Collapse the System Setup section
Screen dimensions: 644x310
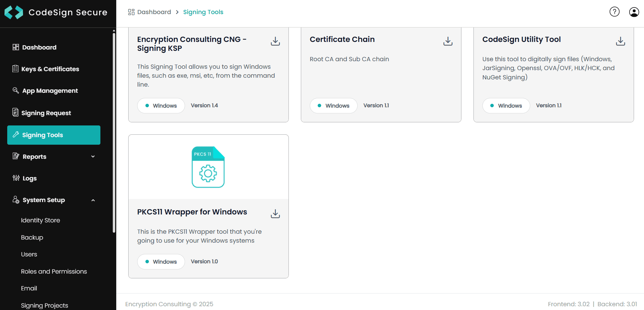43,200
